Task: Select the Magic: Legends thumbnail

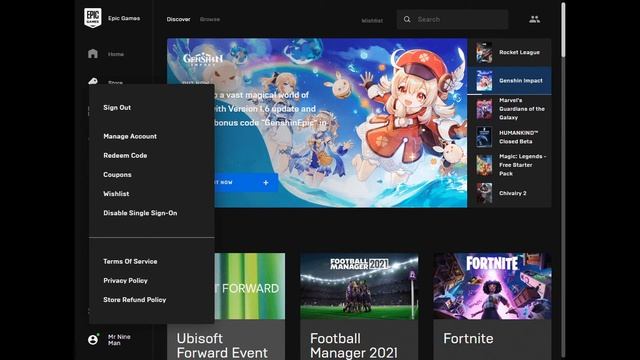Action: pos(484,165)
